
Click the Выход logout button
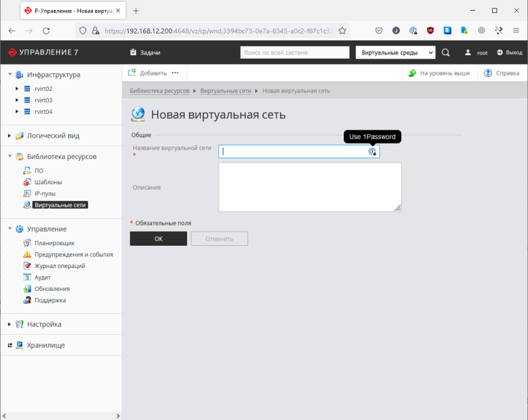click(509, 53)
